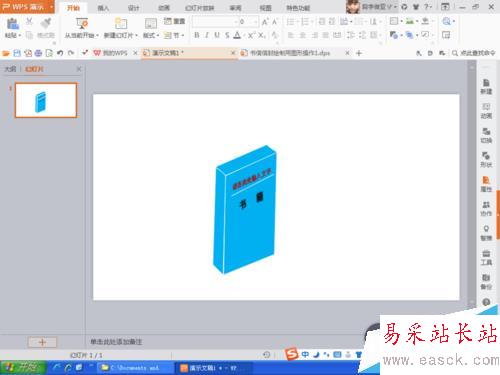500x375 pixels.
Task: Switch to the 设计 ribbon tab
Action: click(133, 8)
